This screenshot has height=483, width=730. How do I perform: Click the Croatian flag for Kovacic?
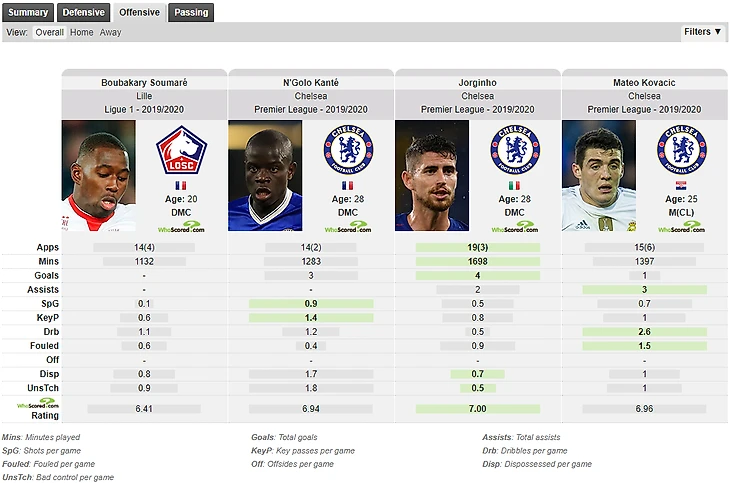pyautogui.click(x=681, y=185)
